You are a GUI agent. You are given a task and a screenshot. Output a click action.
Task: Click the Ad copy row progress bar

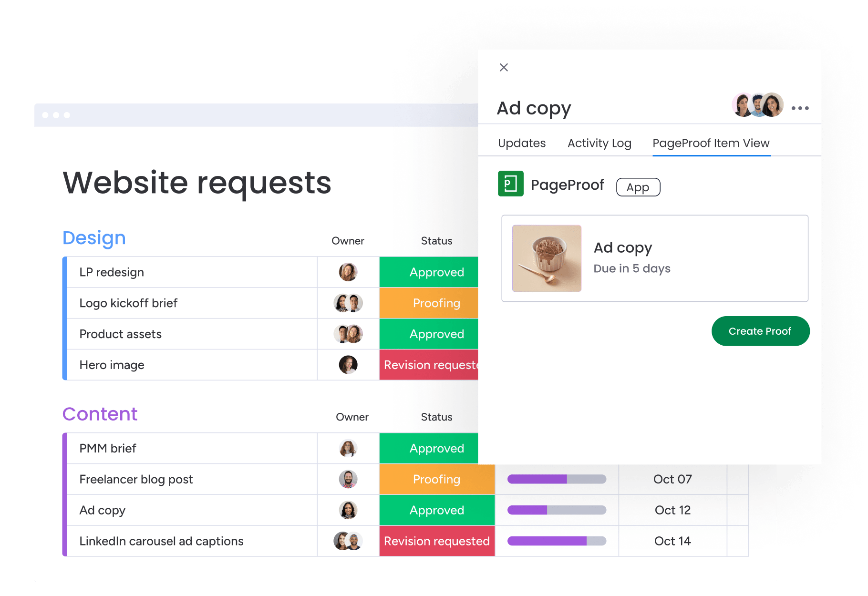point(557,510)
